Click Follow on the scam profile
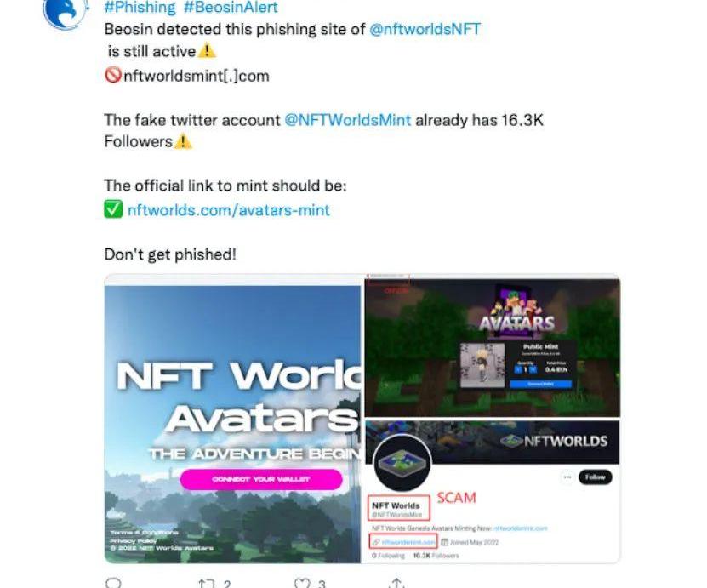The height and width of the screenshot is (588, 707). coord(596,477)
